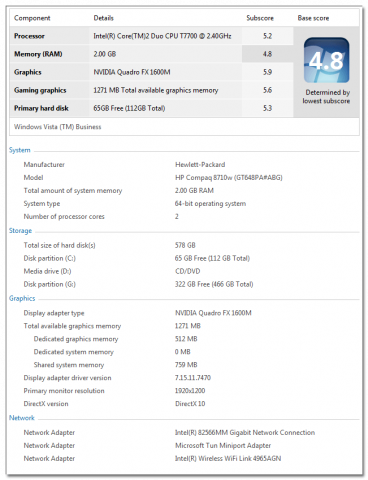The height and width of the screenshot is (480, 368).
Task: Click the 5.2 processor subscore
Action: pos(267,36)
